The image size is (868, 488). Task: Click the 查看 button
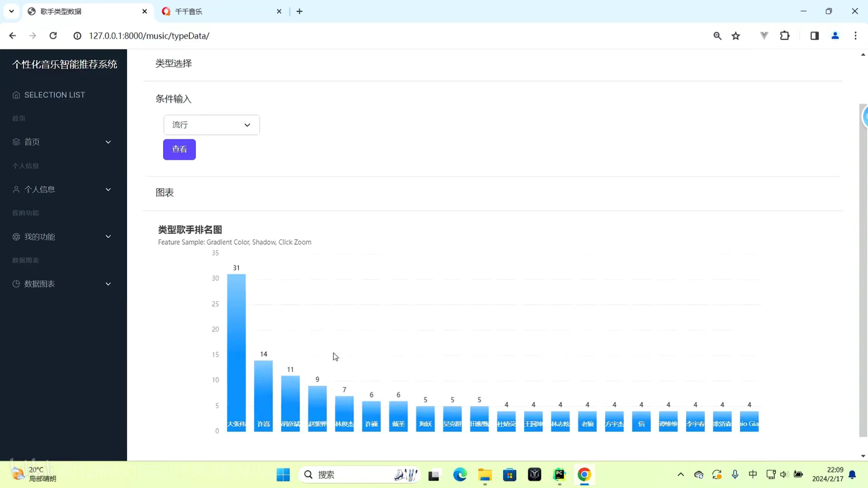[179, 149]
